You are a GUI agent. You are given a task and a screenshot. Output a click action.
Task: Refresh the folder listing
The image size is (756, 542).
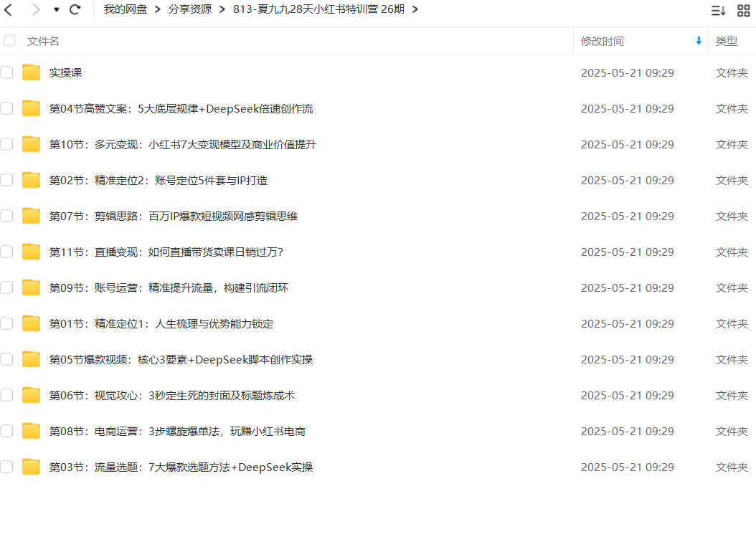click(75, 9)
